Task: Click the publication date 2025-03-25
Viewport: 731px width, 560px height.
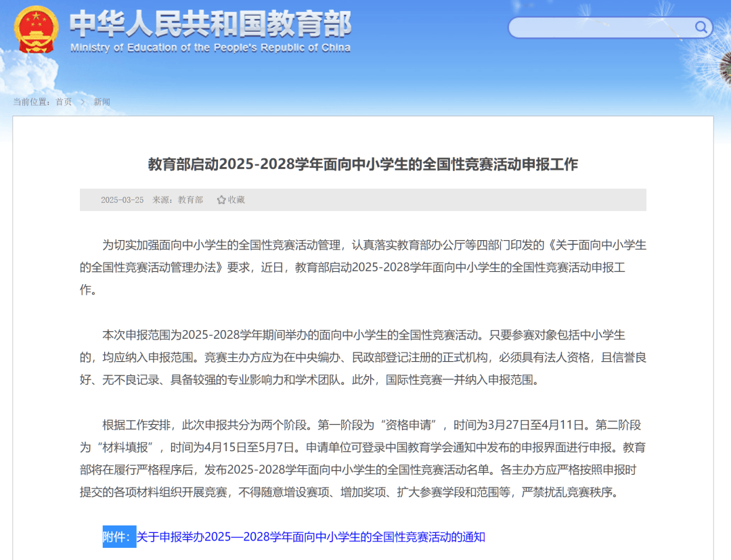Action: 122,200
